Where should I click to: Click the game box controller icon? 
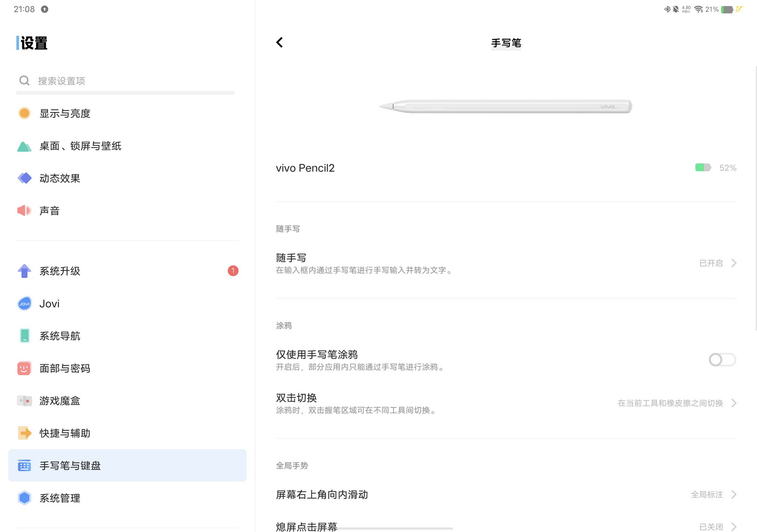click(x=24, y=401)
